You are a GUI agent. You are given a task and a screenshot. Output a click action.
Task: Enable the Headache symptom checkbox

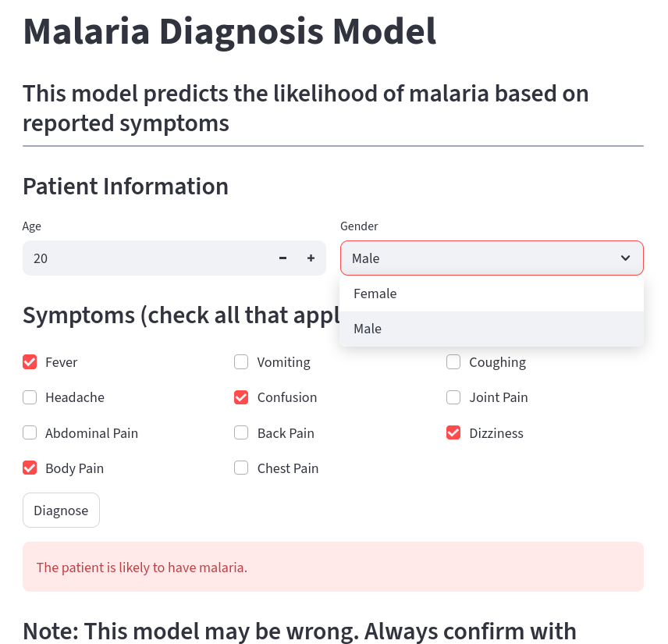[x=30, y=397]
